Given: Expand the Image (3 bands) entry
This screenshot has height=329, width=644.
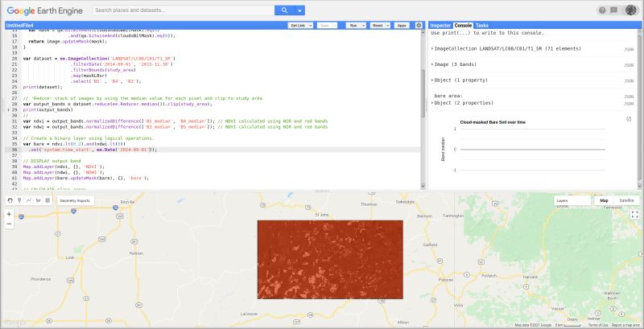Looking at the screenshot, I should pos(432,64).
